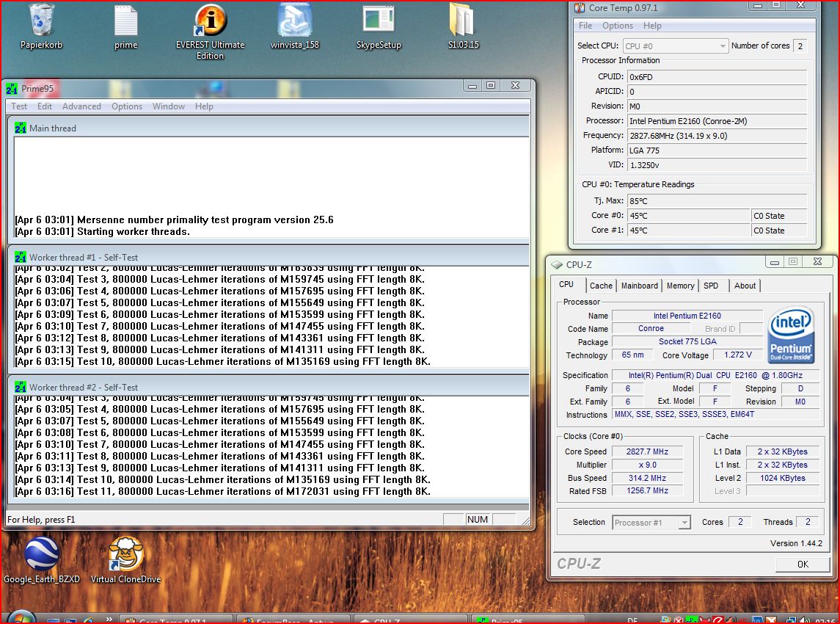Minimize the Prime95 window

pyautogui.click(x=472, y=86)
